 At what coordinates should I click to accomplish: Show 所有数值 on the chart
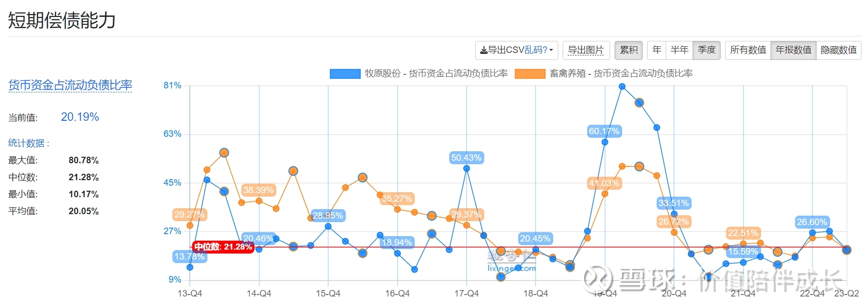(748, 50)
